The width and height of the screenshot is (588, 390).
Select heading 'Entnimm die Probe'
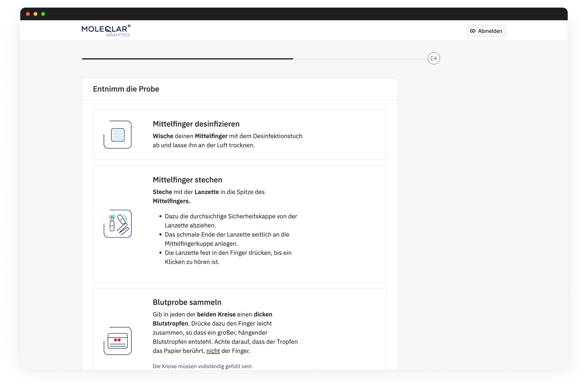[x=126, y=89]
